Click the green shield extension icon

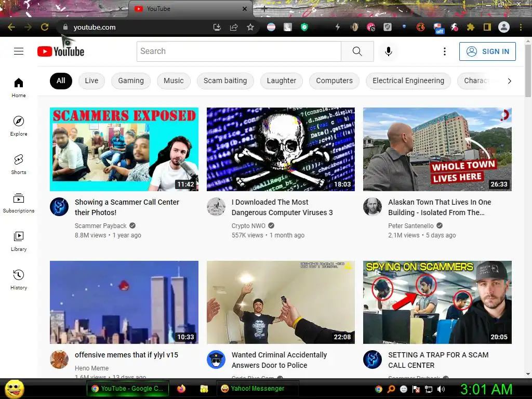click(x=304, y=27)
